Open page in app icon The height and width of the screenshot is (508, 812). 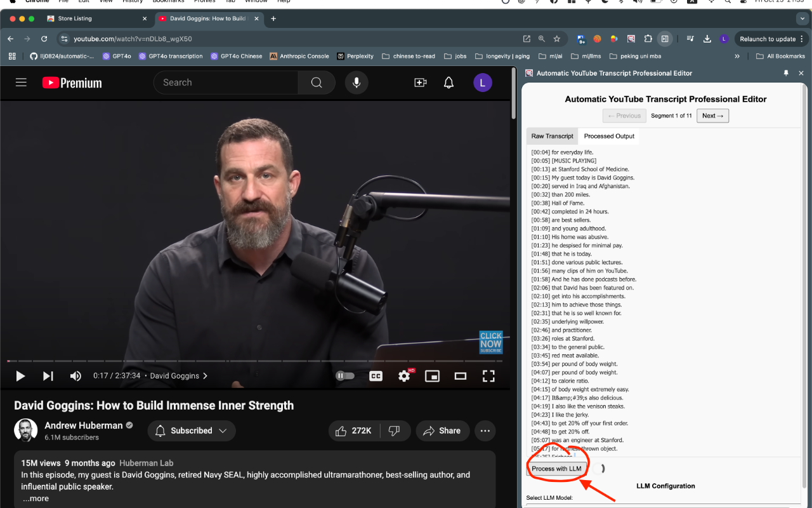527,39
